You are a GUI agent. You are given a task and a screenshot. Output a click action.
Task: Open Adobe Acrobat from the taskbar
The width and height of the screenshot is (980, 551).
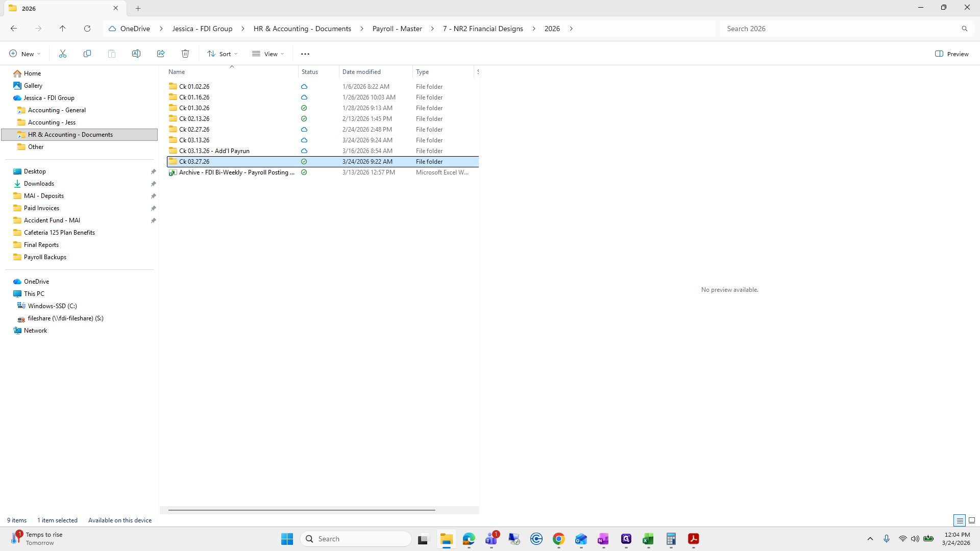[x=694, y=539]
